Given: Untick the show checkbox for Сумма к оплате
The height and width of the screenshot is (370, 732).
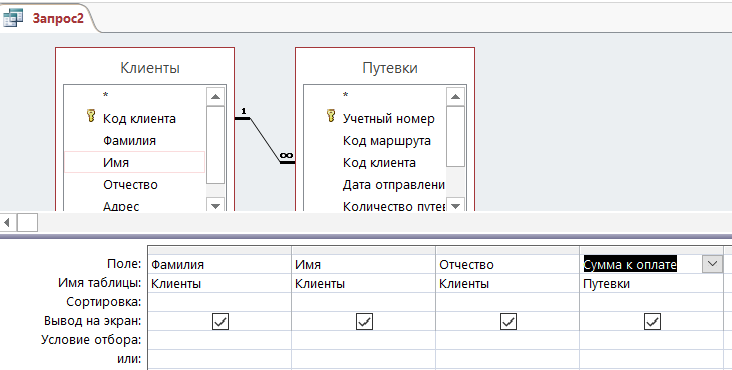Looking at the screenshot, I should (652, 321).
